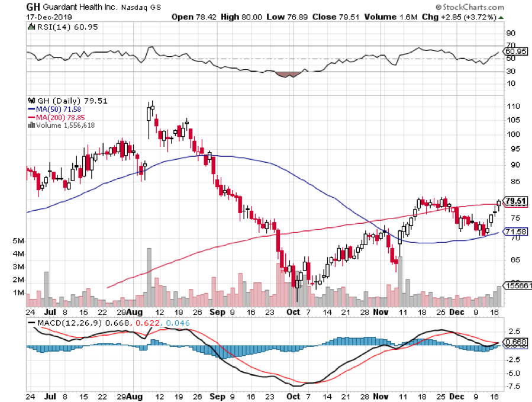Click the 71.58 MA(50) tag on the right axis
The image size is (532, 402).
515,231
